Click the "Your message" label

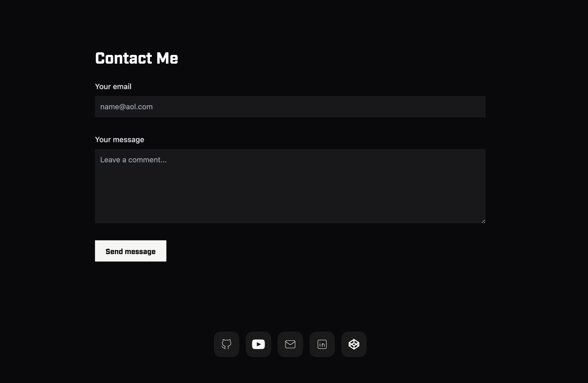120,140
